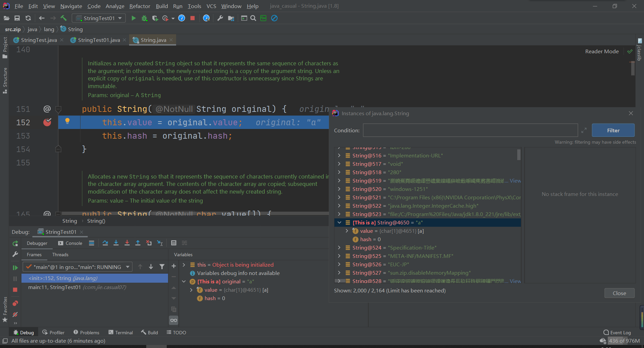Viewport: 644px width, 348px height.
Task: Toggle Favorites tool window stripe button
Action: [5, 309]
